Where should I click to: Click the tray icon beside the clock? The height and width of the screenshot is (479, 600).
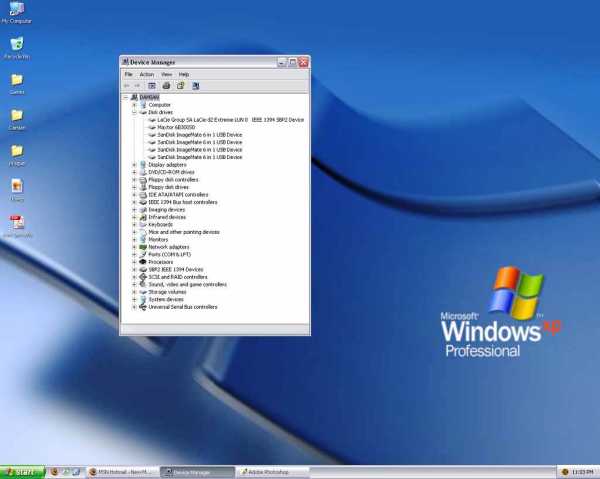point(565,472)
